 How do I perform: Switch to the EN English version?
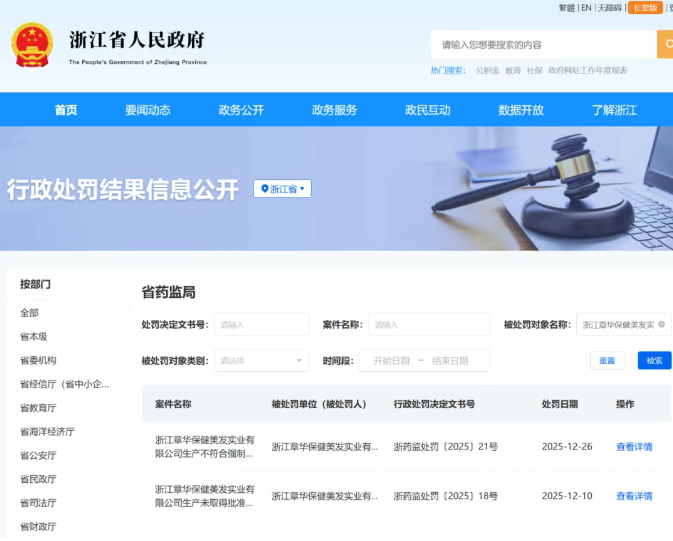click(x=586, y=8)
